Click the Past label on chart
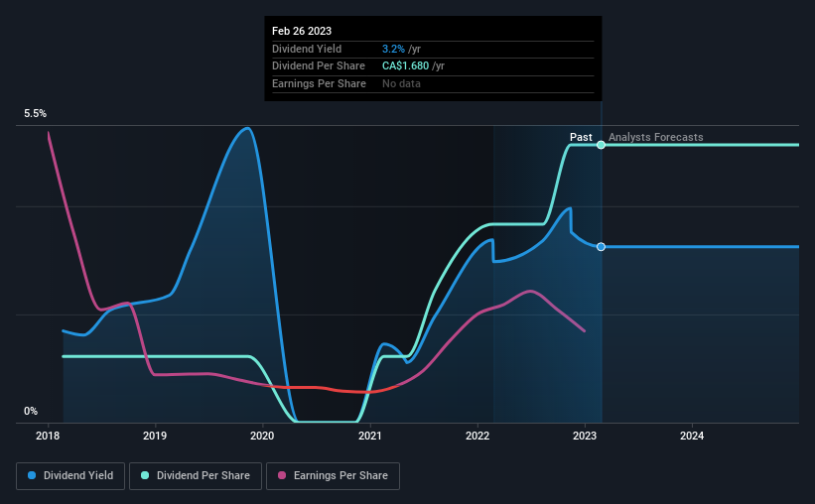815x504 pixels. 581,137
